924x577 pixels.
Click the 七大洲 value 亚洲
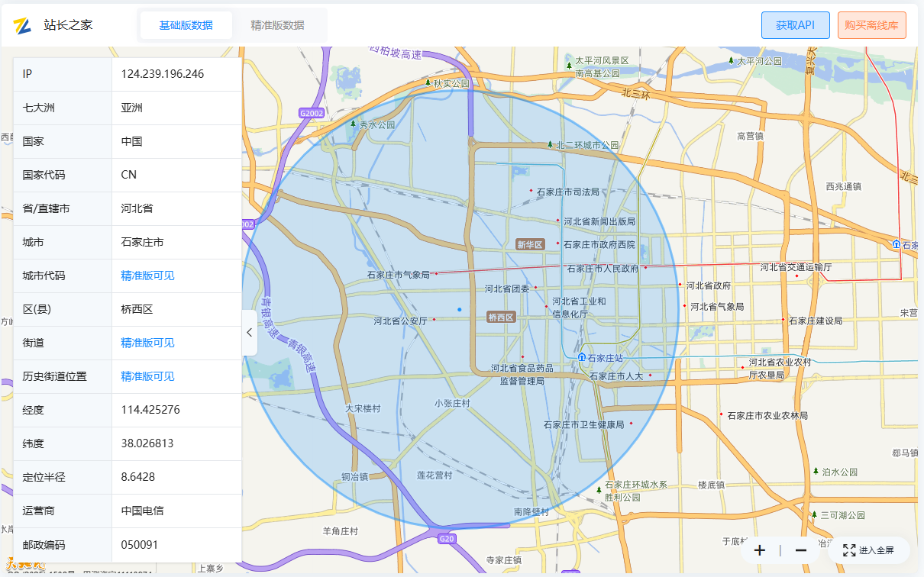131,108
